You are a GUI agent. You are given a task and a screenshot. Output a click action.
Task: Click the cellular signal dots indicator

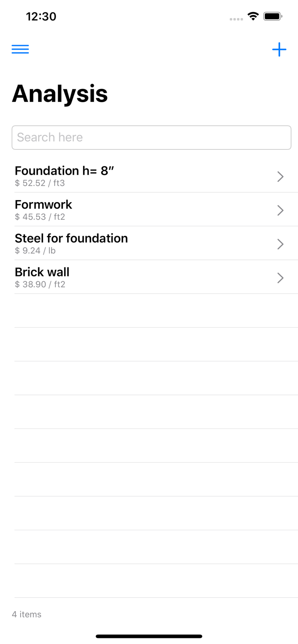click(236, 19)
